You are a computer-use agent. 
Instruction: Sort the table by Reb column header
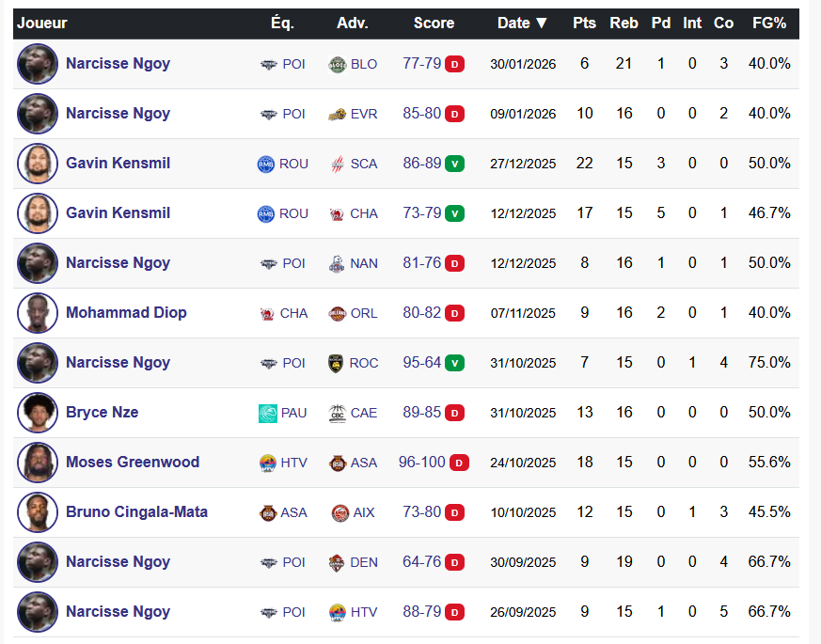[x=624, y=24]
